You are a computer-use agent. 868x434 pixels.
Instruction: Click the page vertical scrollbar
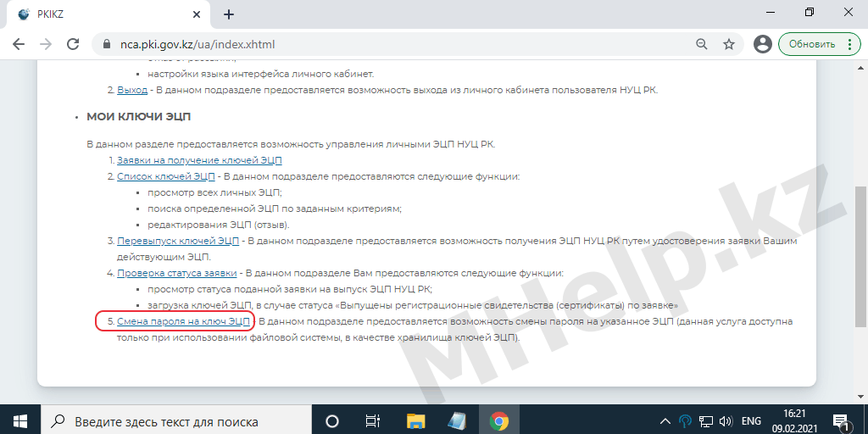tap(861, 258)
